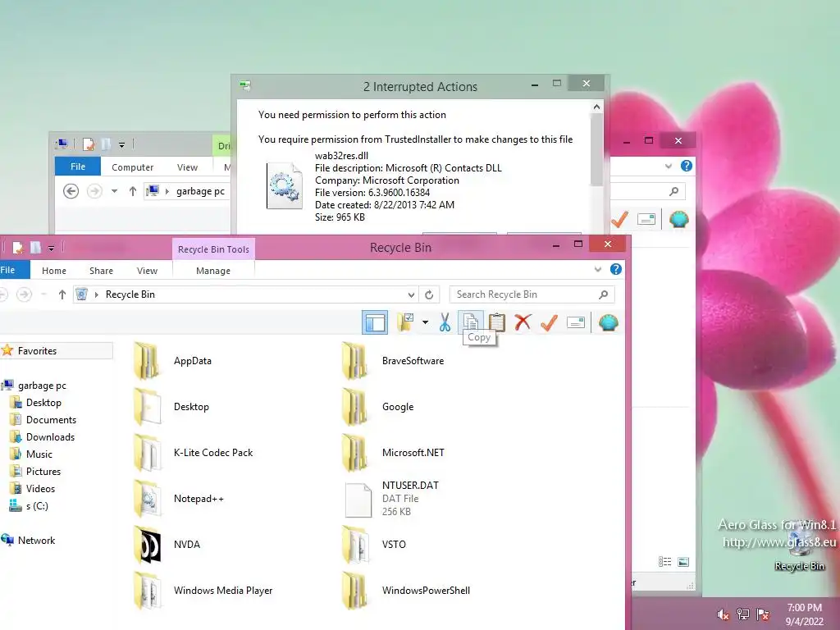
Task: Select the K-Lite Codec Pack folder
Action: (x=193, y=453)
